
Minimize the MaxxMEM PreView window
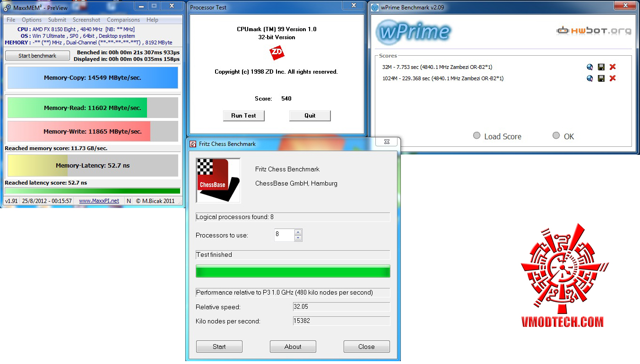(141, 6)
